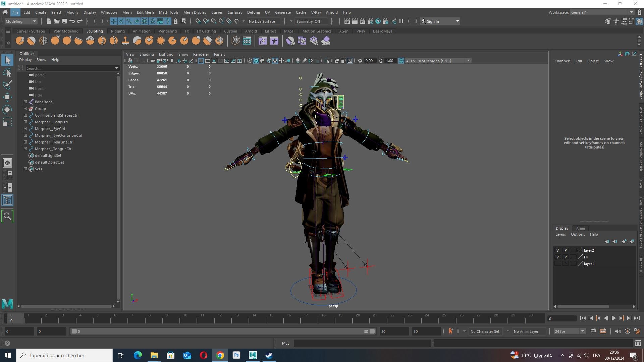The image size is (644, 362).
Task: Click the Open Scene folder icon
Action: tap(56, 21)
